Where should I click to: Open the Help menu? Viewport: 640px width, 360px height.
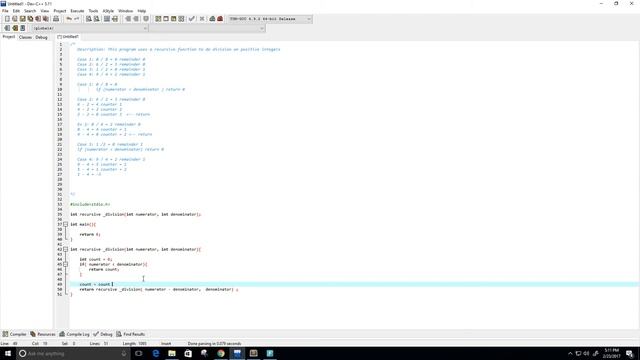(x=142, y=11)
